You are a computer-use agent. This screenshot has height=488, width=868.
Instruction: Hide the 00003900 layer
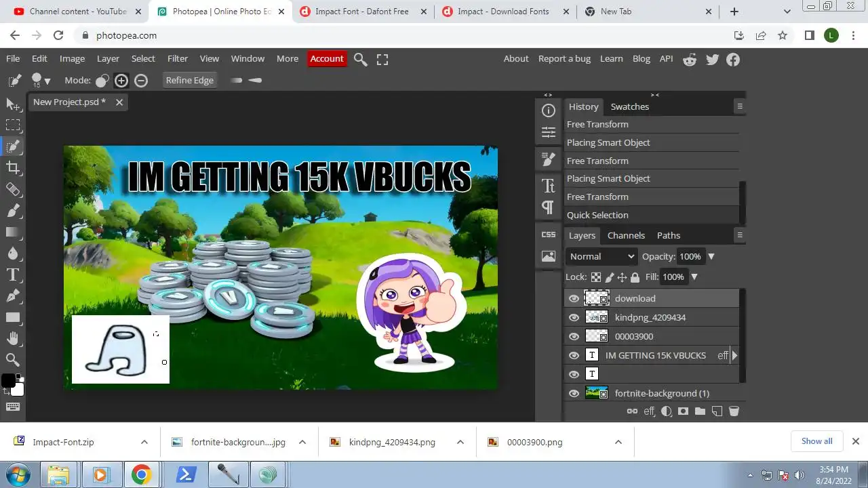(x=574, y=336)
